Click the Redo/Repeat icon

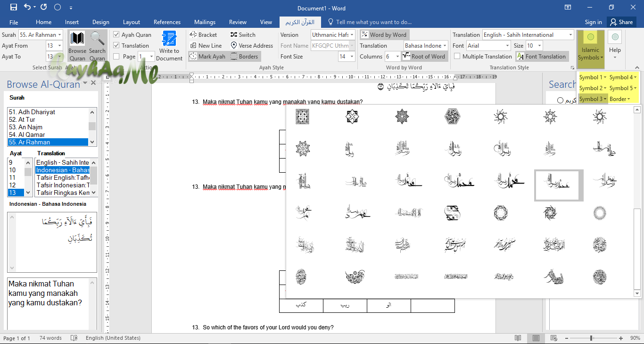point(44,8)
